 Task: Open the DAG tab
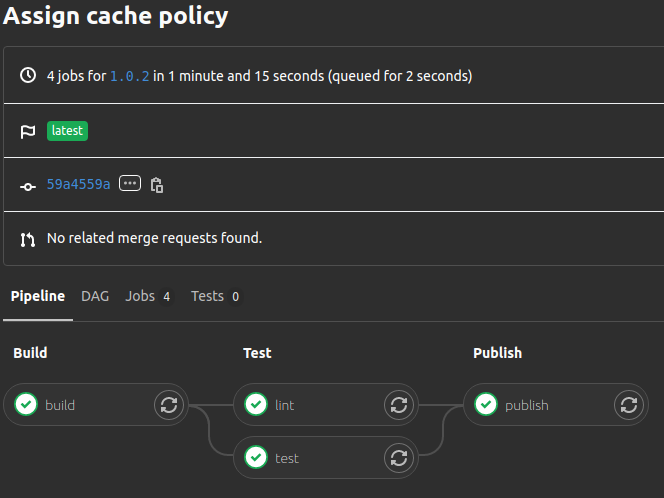click(x=95, y=296)
